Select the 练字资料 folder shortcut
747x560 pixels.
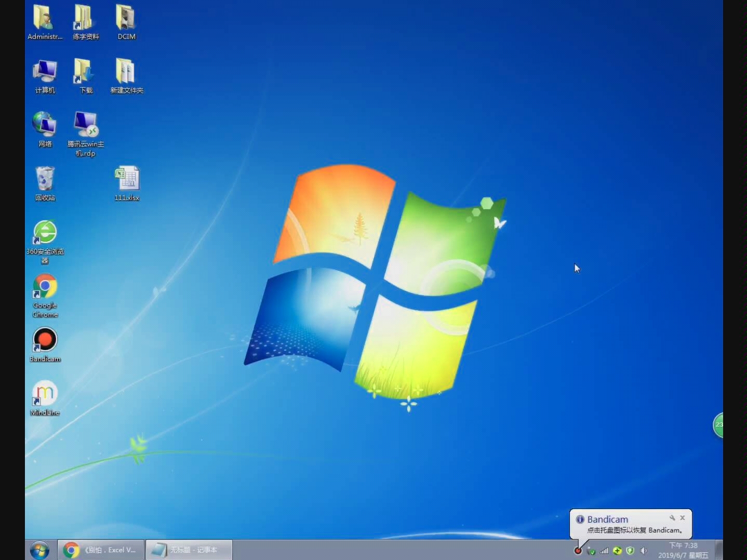(x=86, y=22)
